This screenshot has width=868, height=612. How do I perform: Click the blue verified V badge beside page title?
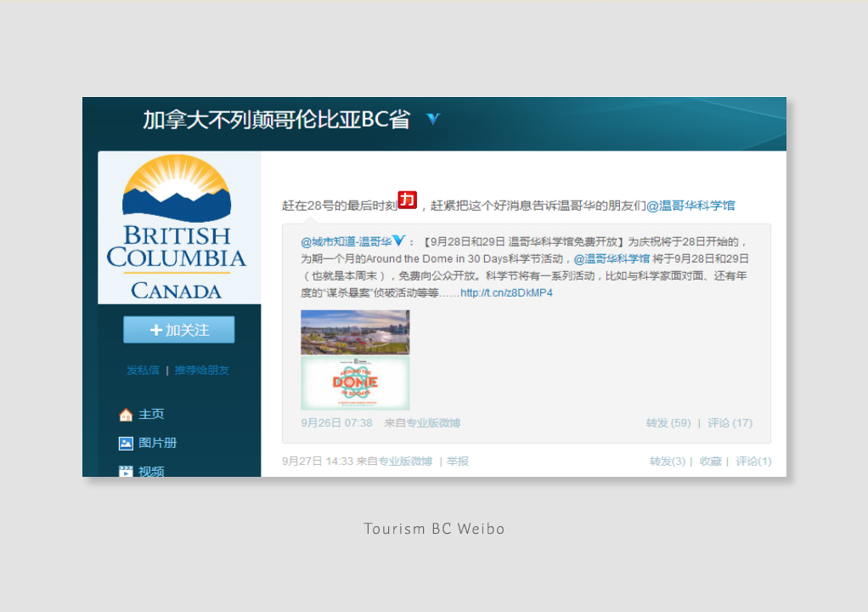pyautogui.click(x=433, y=118)
